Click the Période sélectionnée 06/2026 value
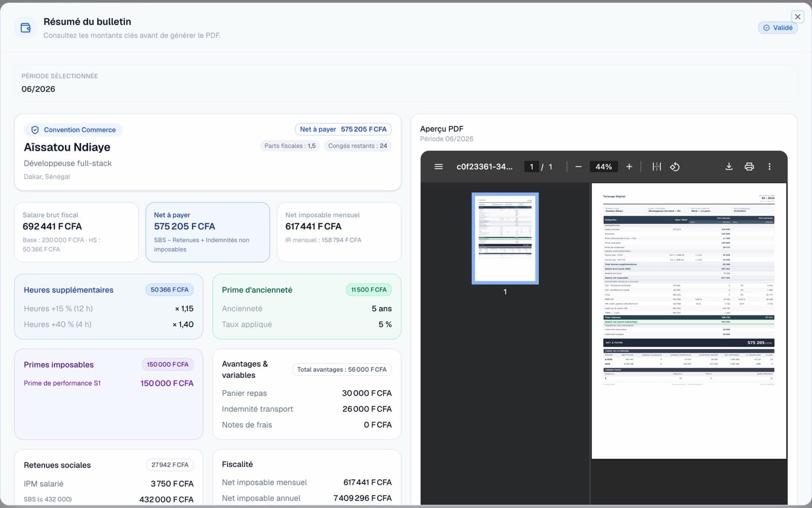Image resolution: width=812 pixels, height=508 pixels. 38,89
